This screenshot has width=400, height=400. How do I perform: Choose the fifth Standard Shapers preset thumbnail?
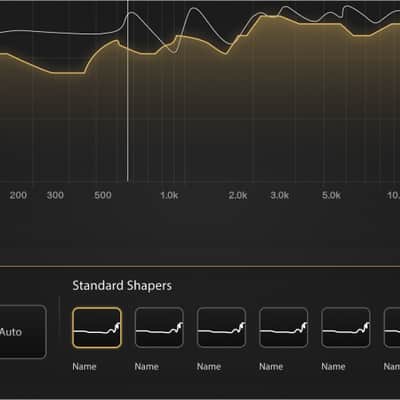click(x=346, y=328)
